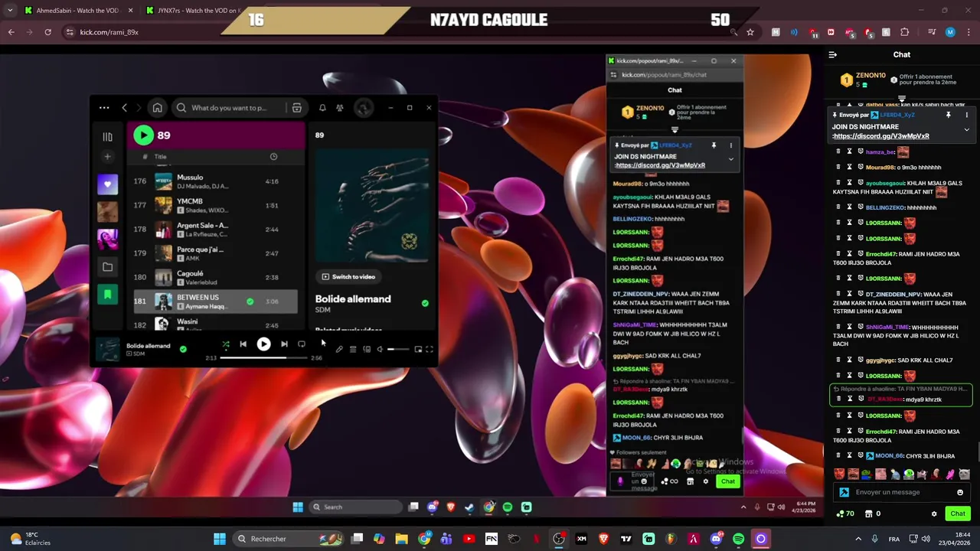This screenshot has width=980, height=551.
Task: Open Spotify Home from the house icon
Action: coord(157,108)
